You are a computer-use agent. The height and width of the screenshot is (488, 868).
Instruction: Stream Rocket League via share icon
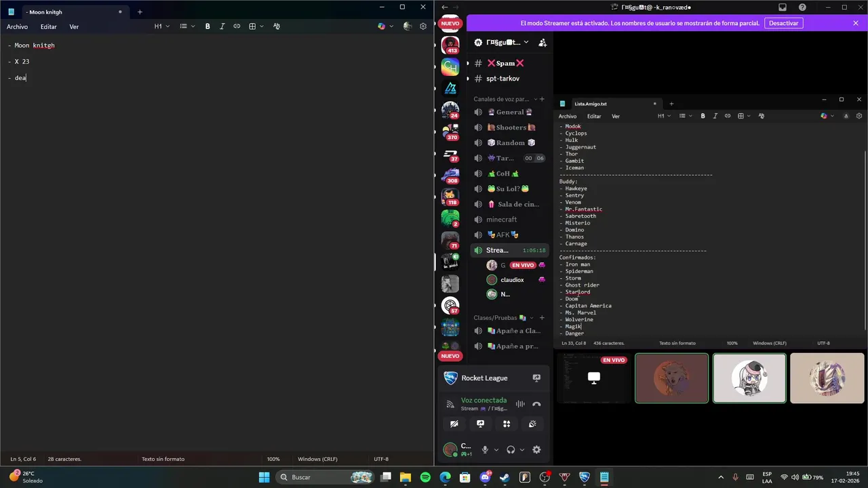click(x=536, y=378)
